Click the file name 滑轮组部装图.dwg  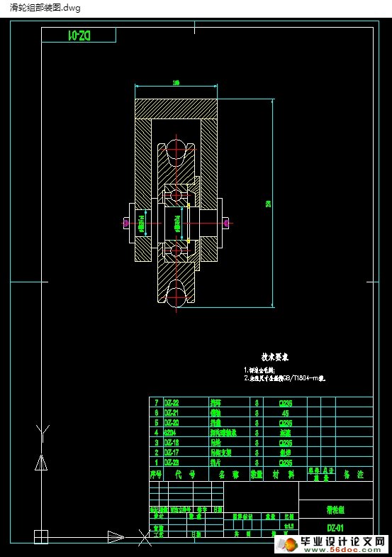(x=45, y=8)
